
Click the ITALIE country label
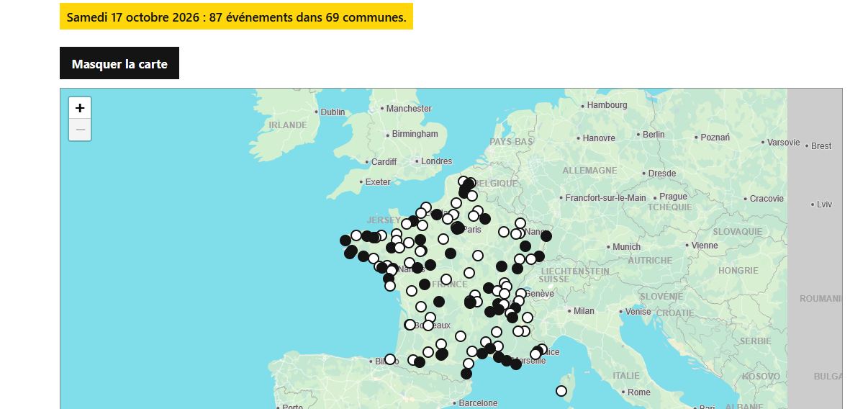tap(625, 376)
